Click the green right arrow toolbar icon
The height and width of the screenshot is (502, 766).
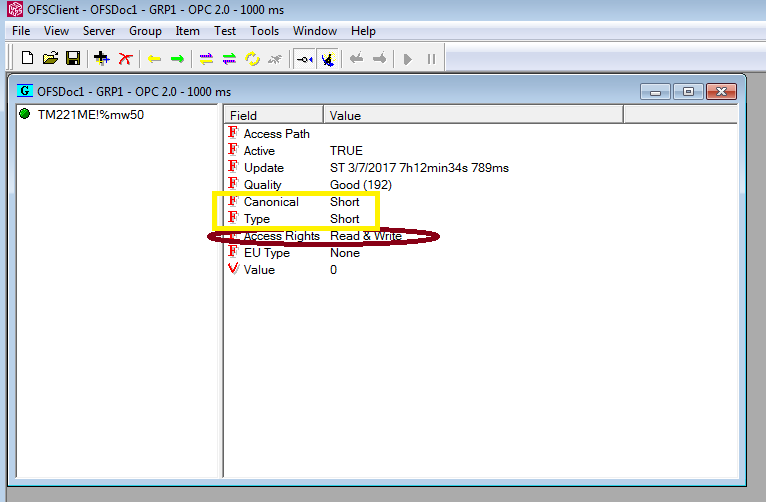(x=177, y=60)
